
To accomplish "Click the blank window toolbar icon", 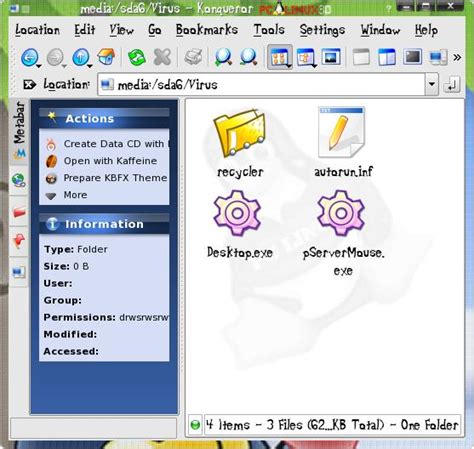I will (x=361, y=57).
